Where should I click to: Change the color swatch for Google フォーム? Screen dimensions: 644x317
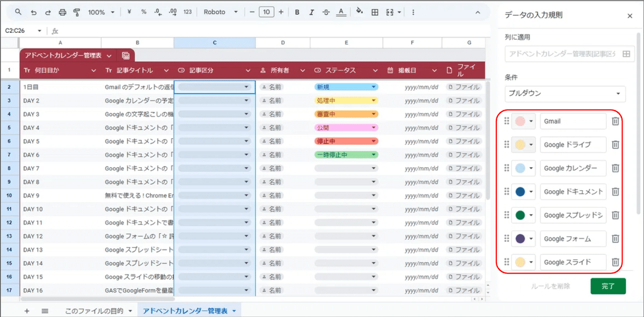tap(524, 239)
